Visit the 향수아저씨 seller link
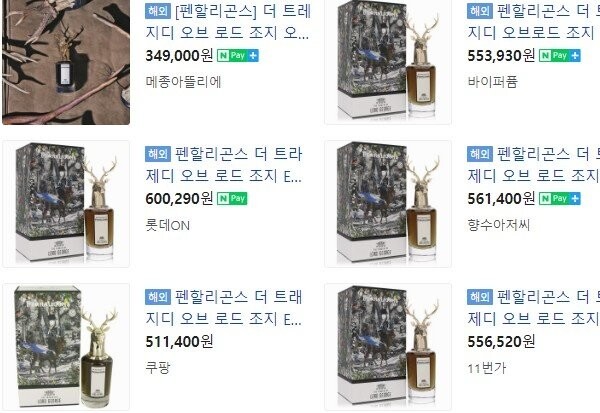This screenshot has height=413, width=600. 499,225
